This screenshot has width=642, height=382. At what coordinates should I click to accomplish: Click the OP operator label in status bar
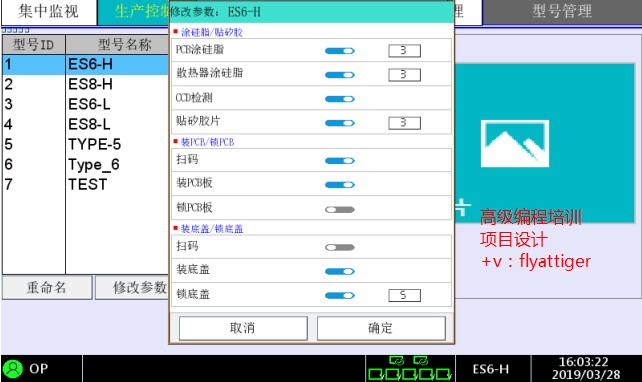(38, 368)
